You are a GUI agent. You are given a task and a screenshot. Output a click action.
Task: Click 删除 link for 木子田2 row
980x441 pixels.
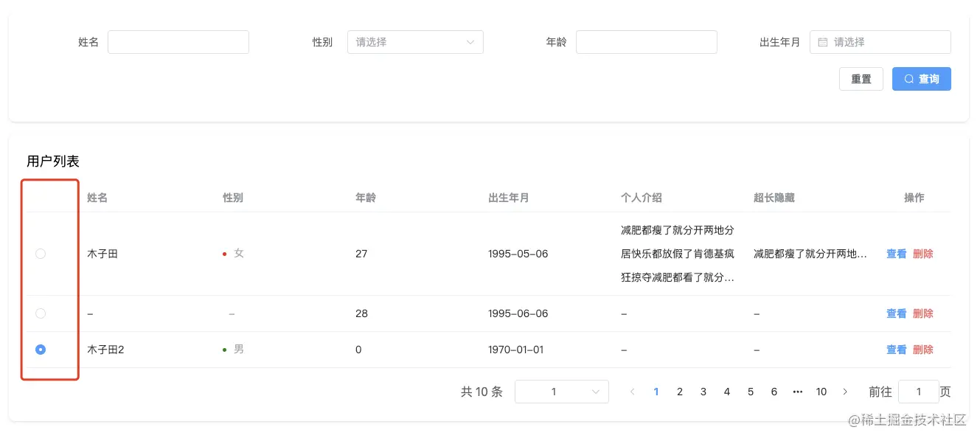(x=922, y=350)
